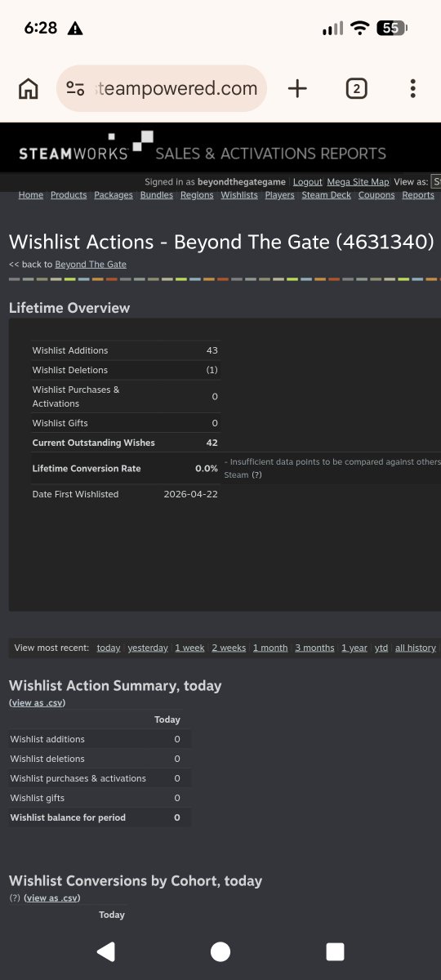Click 'Wishlist balance for period' row

click(x=100, y=817)
